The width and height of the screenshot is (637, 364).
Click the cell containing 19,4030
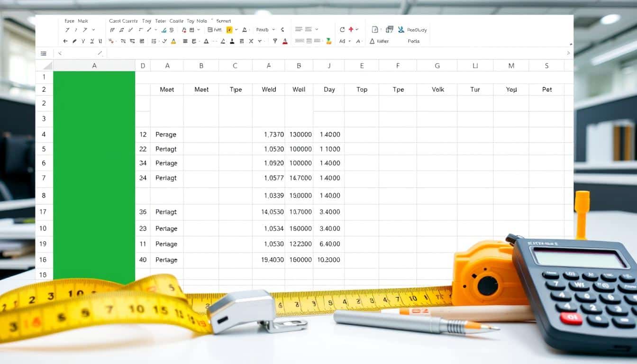coord(269,260)
